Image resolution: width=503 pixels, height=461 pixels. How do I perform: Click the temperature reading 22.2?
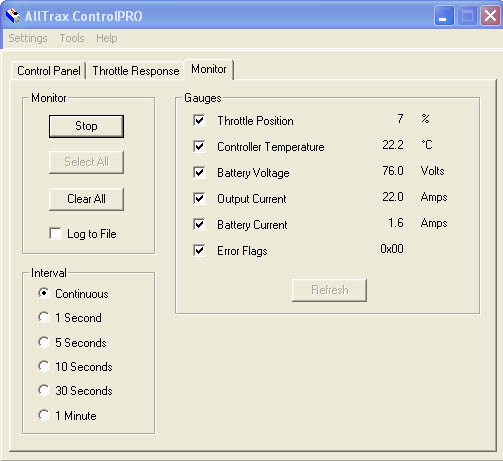click(393, 145)
